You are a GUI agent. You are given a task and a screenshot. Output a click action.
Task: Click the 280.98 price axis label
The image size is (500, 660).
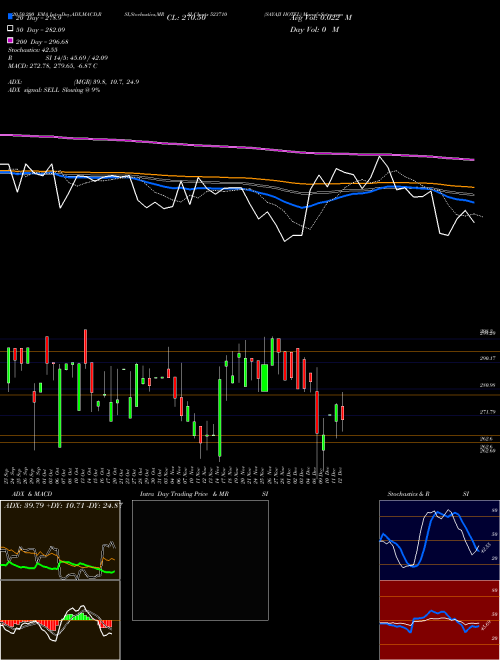pyautogui.click(x=488, y=385)
